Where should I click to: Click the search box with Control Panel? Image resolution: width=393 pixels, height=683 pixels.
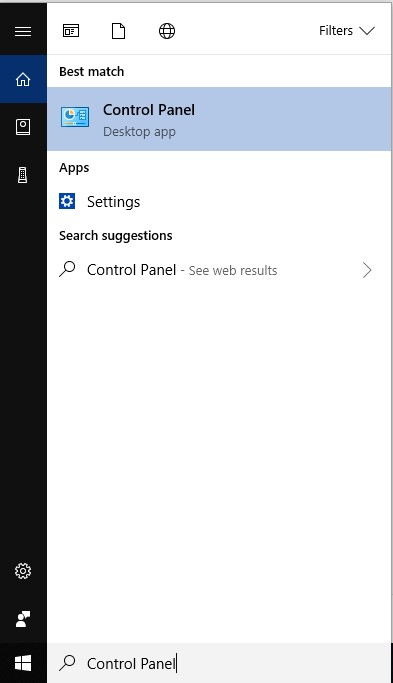pos(219,663)
